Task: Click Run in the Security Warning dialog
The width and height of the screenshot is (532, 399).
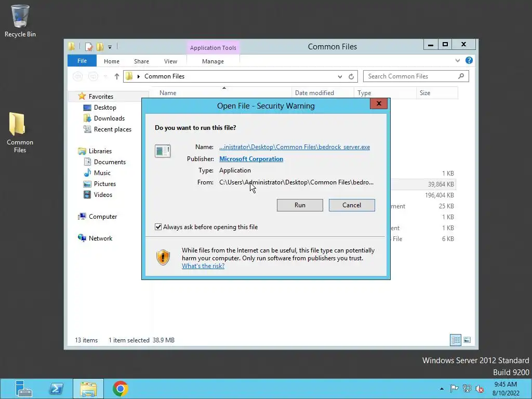Action: (300, 205)
